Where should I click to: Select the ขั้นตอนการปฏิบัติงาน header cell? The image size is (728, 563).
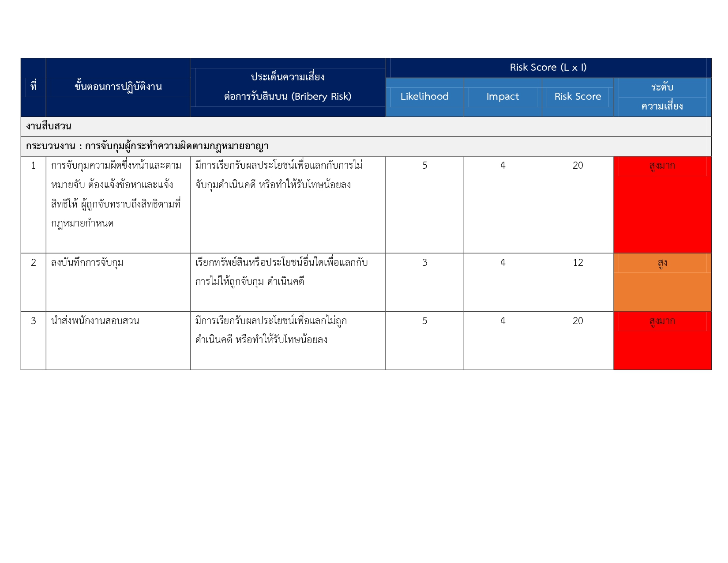pos(118,87)
